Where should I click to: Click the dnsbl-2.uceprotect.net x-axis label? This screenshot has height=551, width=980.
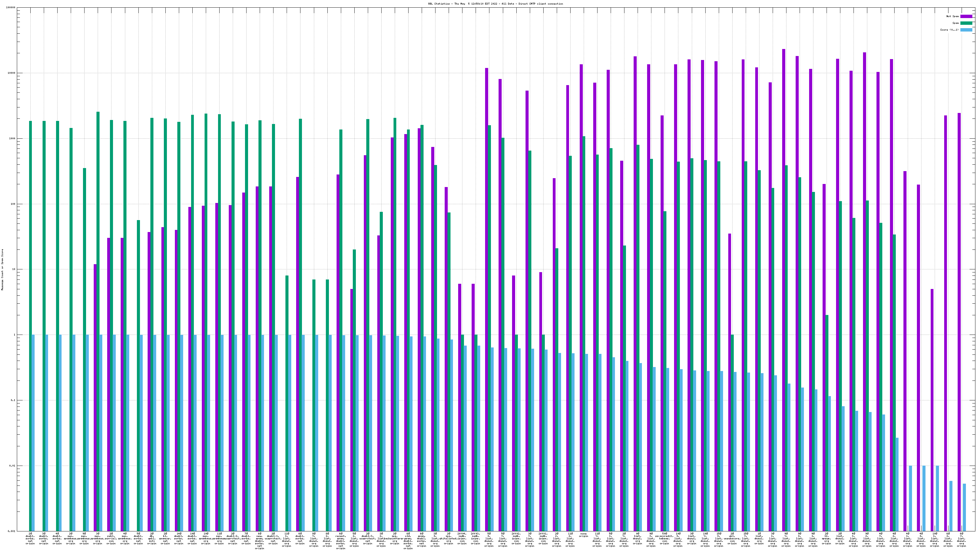pos(232,539)
